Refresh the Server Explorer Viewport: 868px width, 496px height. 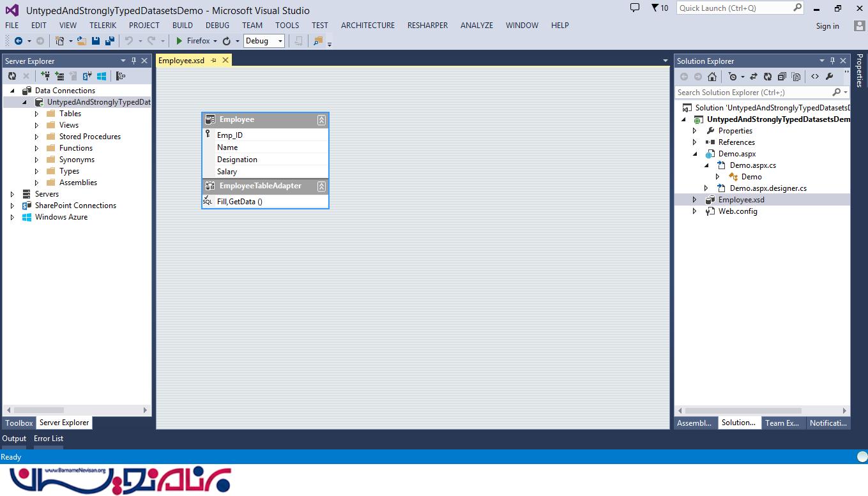(x=12, y=76)
